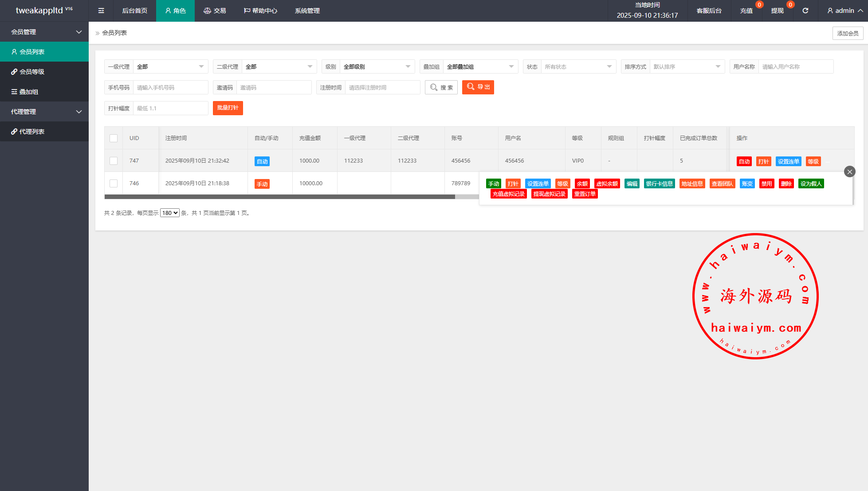
Task: Close the action popup with X icon
Action: click(x=849, y=171)
